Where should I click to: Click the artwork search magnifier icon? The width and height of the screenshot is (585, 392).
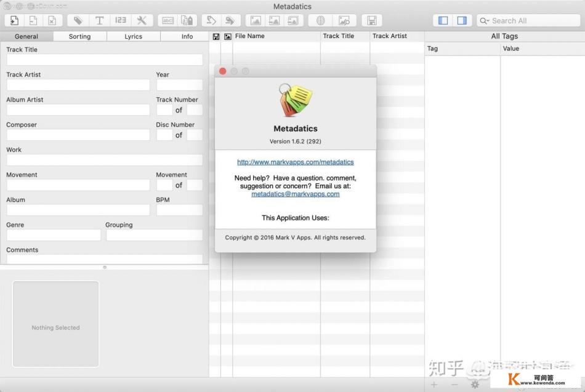[x=344, y=20]
